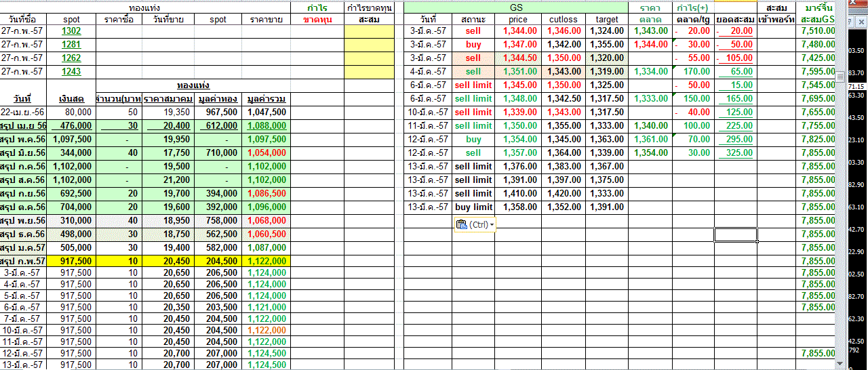This screenshot has width=868, height=370.
Task: Select cutloss cell 1,420.00
Action: click(x=564, y=194)
